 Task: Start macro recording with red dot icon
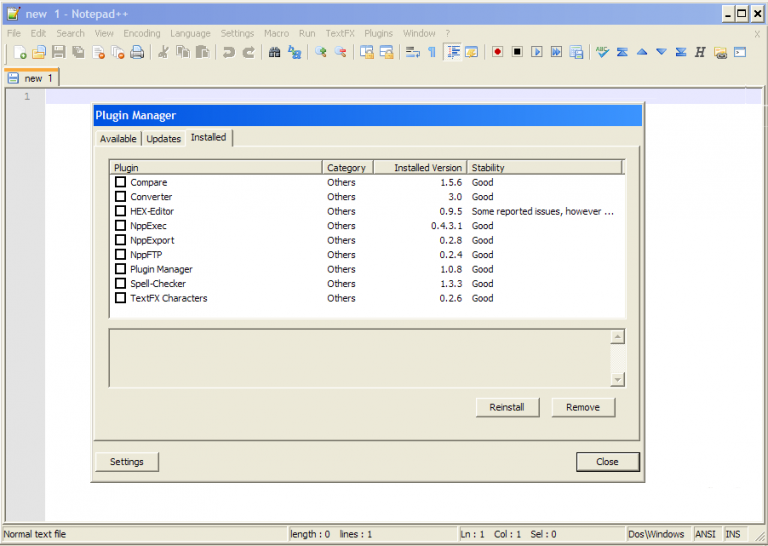click(497, 52)
